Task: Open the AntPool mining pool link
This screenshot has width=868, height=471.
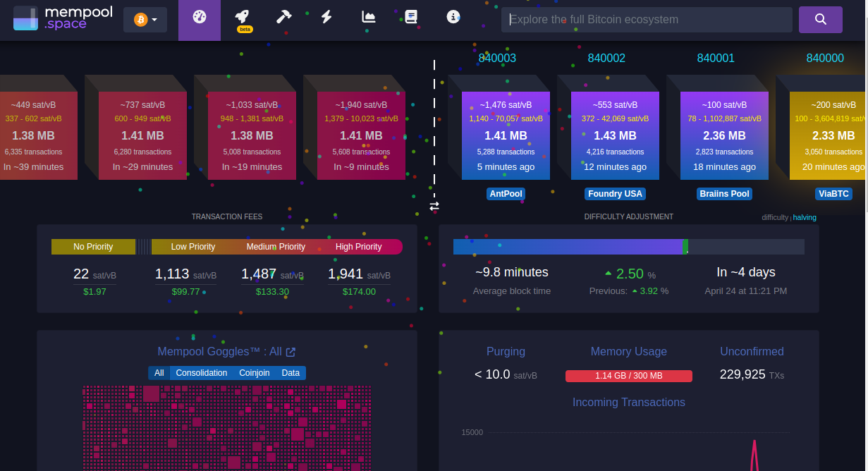Action: coord(506,194)
